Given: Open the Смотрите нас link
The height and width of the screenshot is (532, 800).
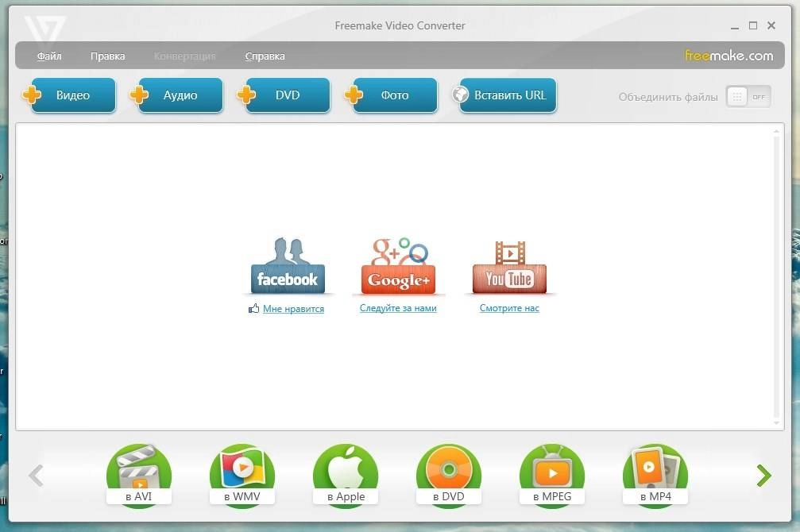Looking at the screenshot, I should 509,308.
